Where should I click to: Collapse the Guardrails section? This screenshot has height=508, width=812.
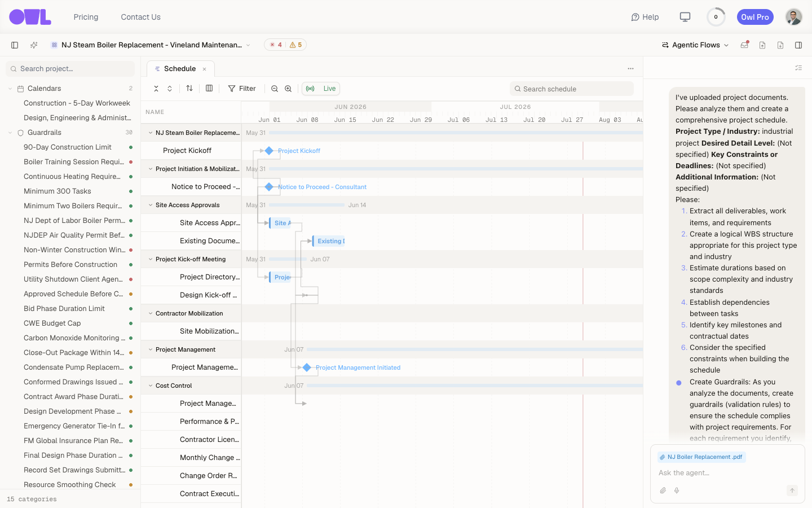10,133
